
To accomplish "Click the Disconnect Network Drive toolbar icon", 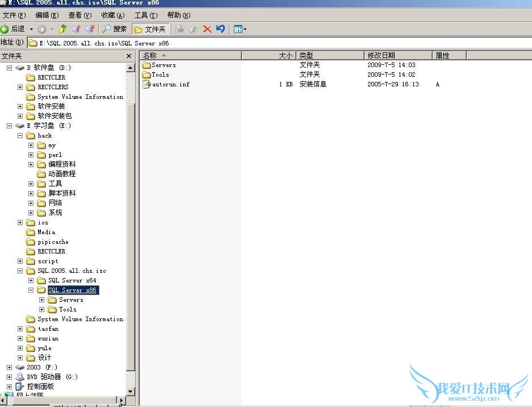I will pos(90,29).
